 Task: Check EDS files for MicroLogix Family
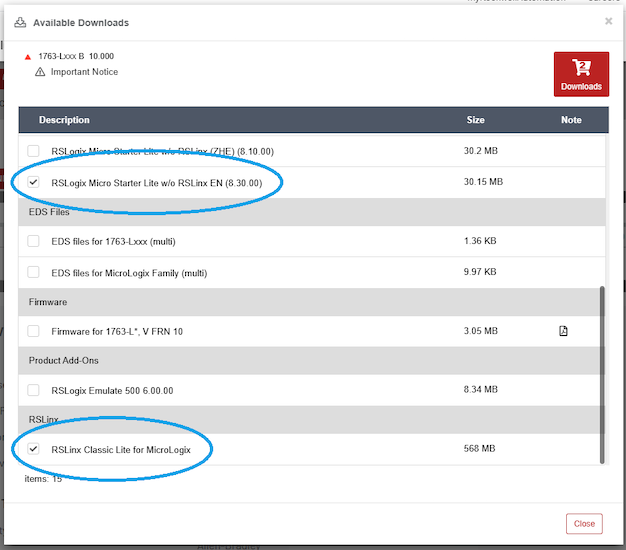(33, 272)
